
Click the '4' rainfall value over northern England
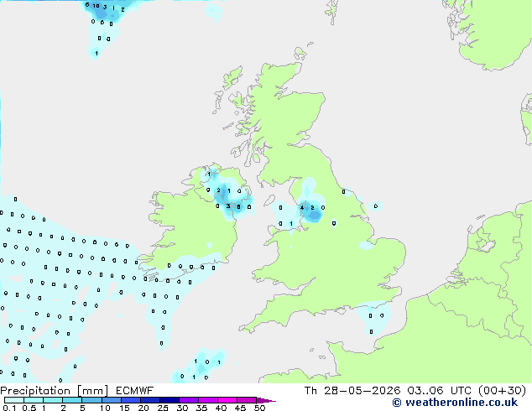click(302, 207)
